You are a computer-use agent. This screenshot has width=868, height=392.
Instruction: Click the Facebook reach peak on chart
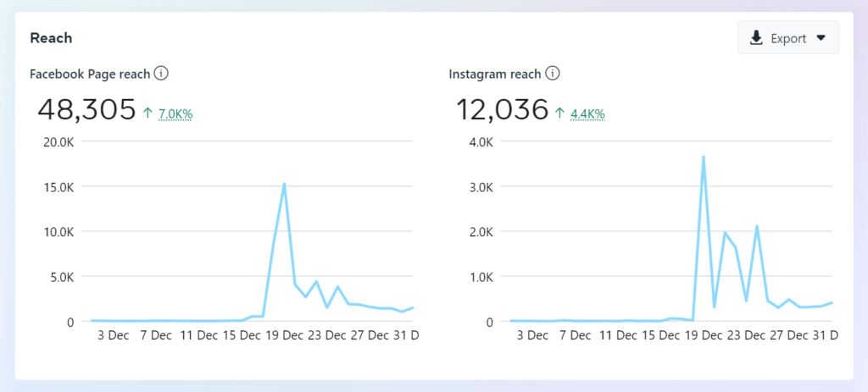point(284,184)
